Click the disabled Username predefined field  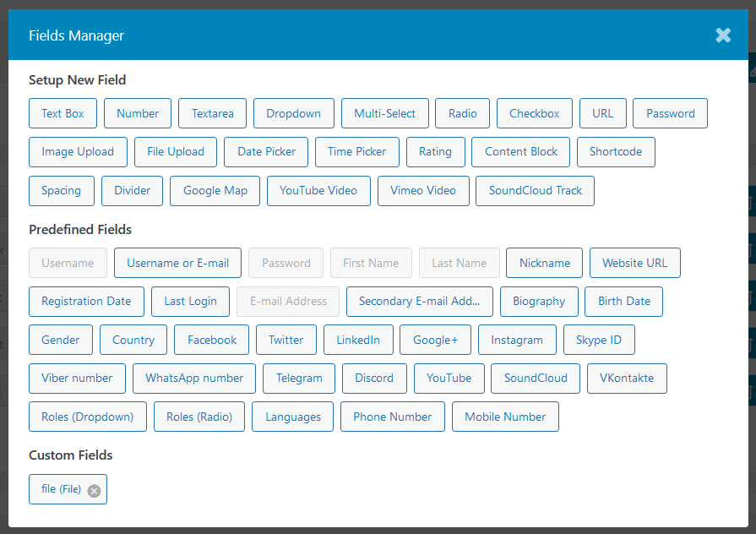(68, 263)
